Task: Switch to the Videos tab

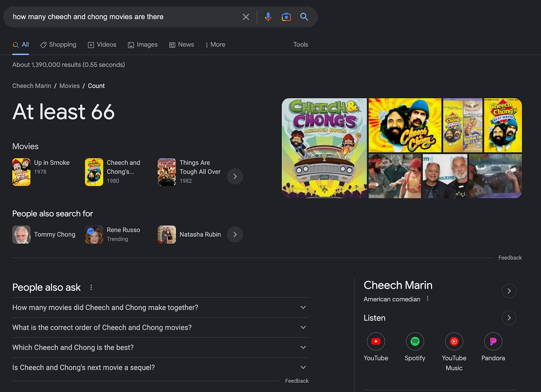Action: [x=102, y=45]
